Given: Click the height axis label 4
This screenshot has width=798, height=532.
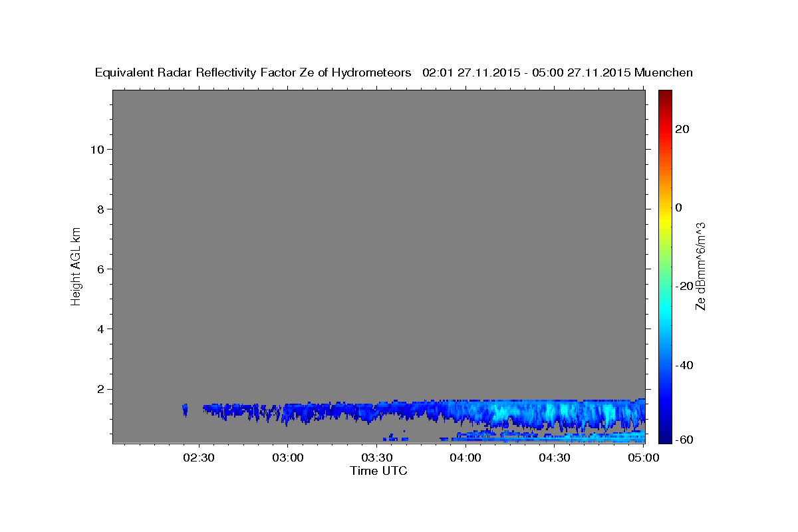Looking at the screenshot, I should 100,329.
